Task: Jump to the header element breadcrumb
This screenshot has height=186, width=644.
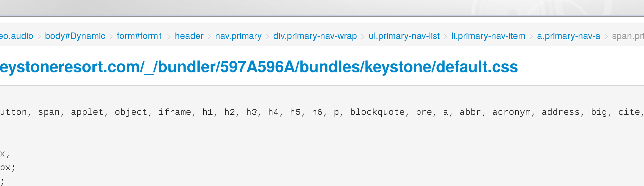Action: [x=189, y=36]
